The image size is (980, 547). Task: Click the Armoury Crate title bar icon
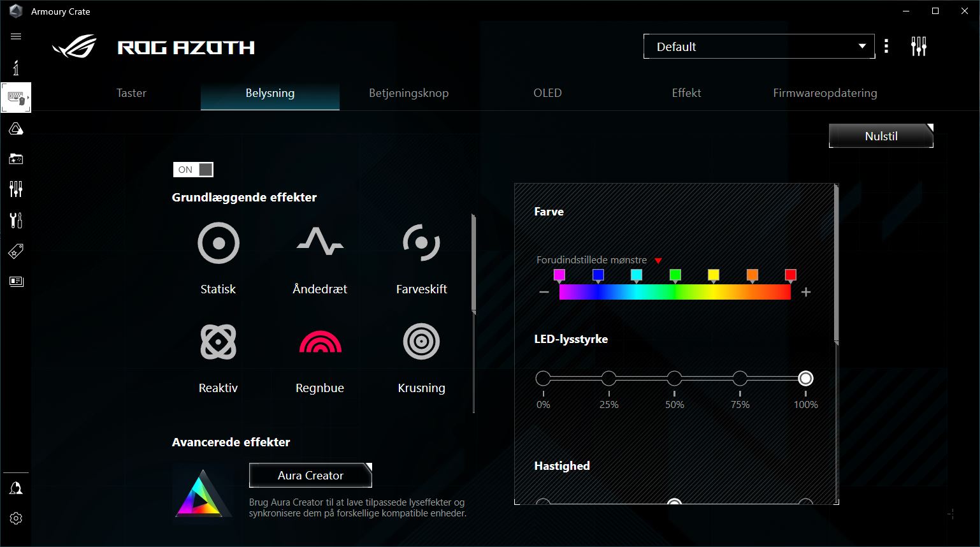17,11
